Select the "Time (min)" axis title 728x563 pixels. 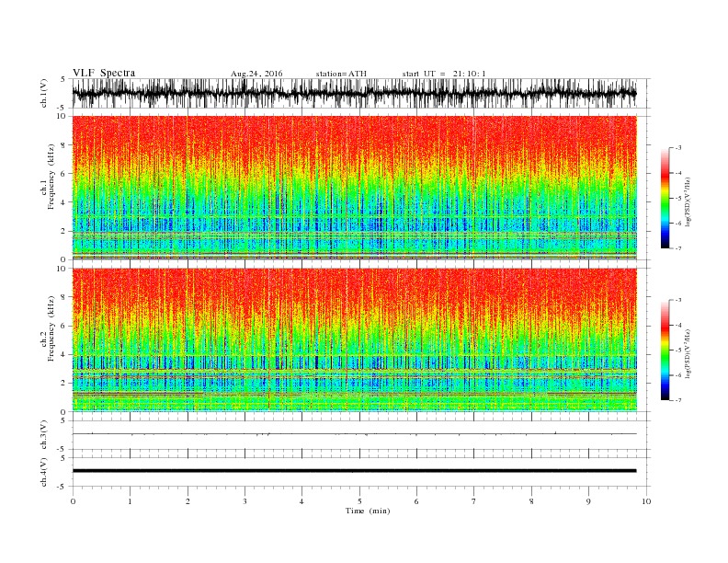click(368, 511)
